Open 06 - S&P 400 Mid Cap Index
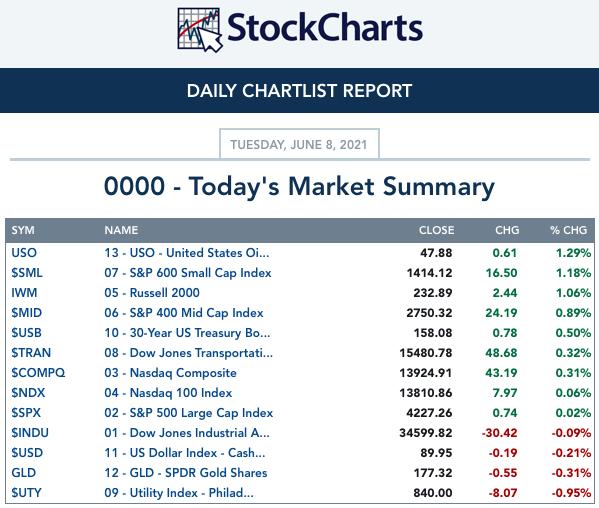The height and width of the screenshot is (508, 599). click(184, 313)
